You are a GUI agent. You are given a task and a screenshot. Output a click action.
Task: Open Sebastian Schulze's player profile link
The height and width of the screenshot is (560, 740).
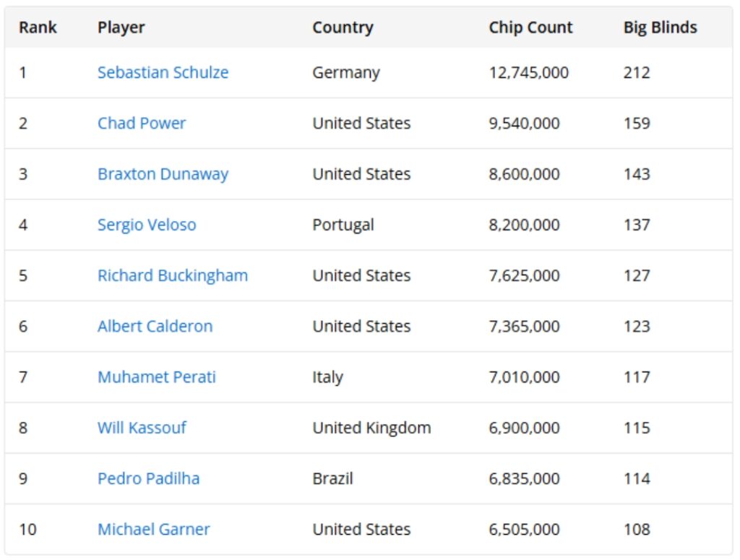[x=163, y=72]
